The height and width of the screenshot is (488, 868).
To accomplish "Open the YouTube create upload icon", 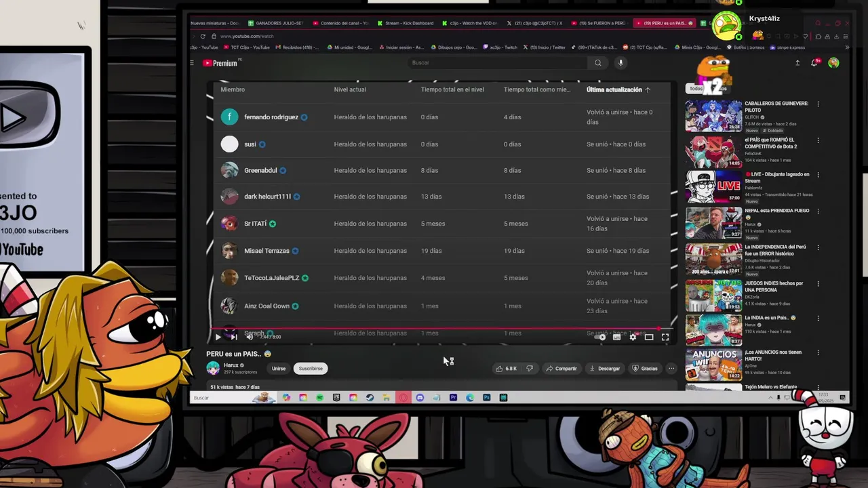I will coord(797,63).
